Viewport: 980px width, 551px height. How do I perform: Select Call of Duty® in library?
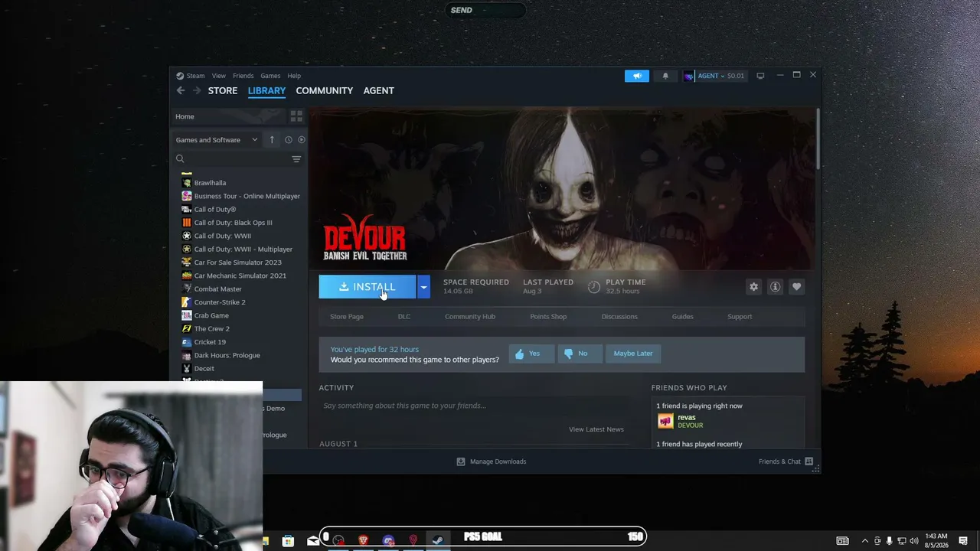tap(214, 209)
